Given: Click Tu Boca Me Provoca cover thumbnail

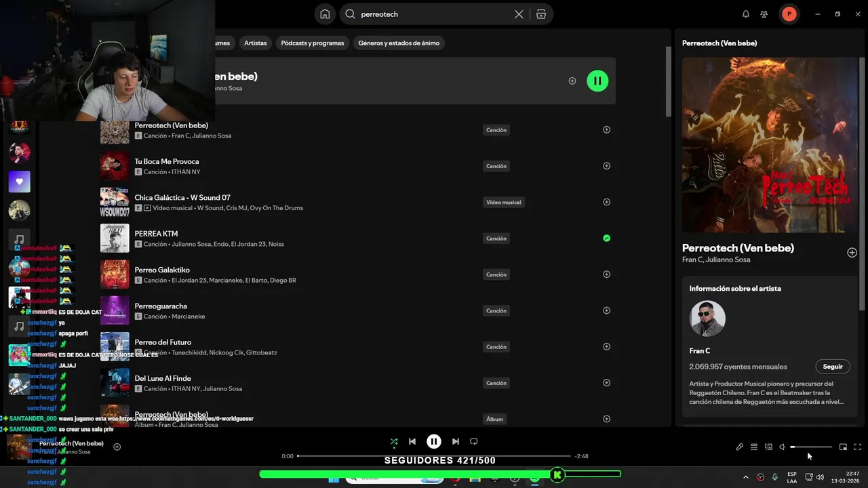Looking at the screenshot, I should pyautogui.click(x=115, y=166).
